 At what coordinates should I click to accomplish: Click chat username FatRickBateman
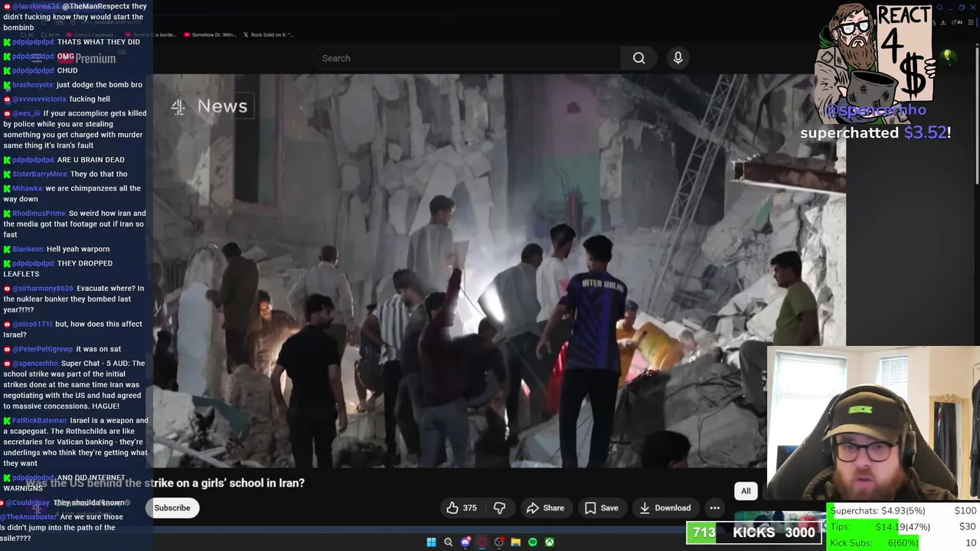[x=40, y=420]
